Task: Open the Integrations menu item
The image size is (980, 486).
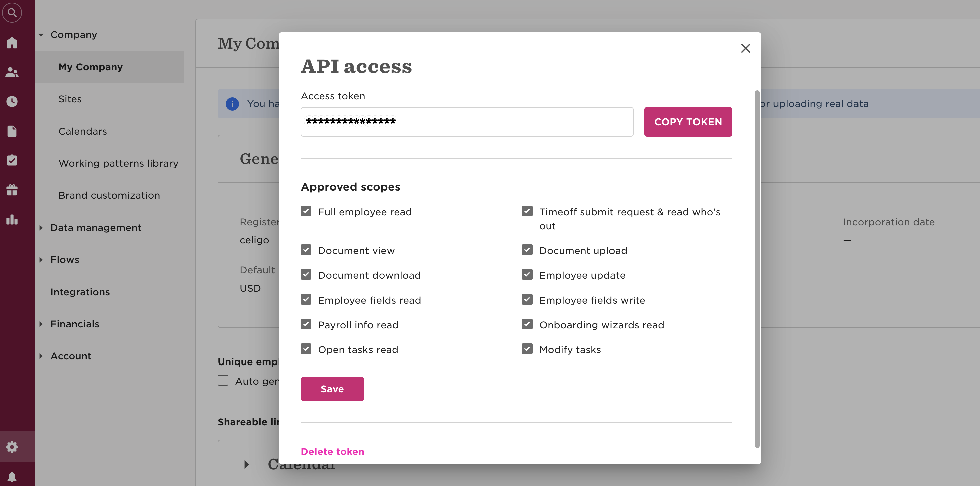Action: click(80, 292)
